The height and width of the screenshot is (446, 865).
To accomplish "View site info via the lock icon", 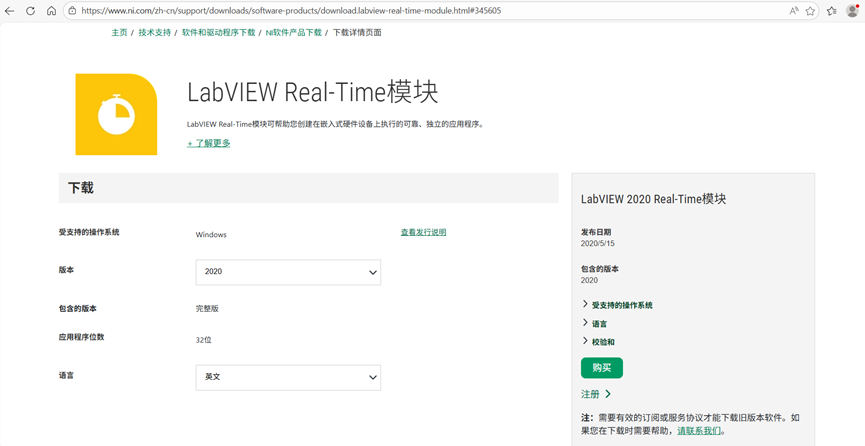I will click(x=72, y=10).
